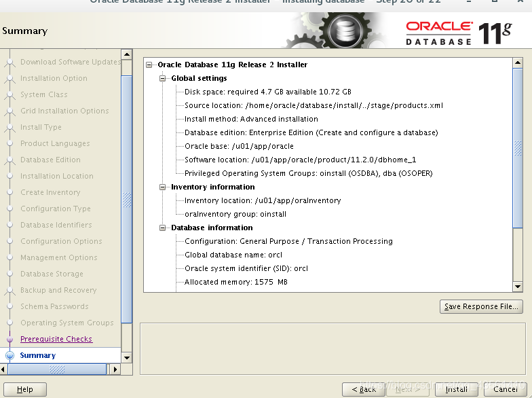Select the Configuration Type step
Image resolution: width=532 pixels, height=398 pixels.
[56, 209]
